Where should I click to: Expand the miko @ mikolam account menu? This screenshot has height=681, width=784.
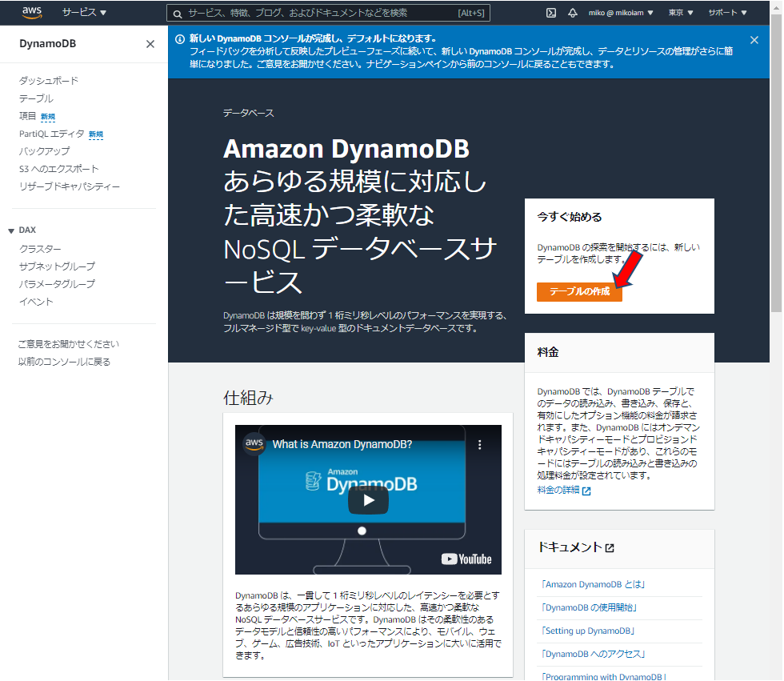(621, 13)
